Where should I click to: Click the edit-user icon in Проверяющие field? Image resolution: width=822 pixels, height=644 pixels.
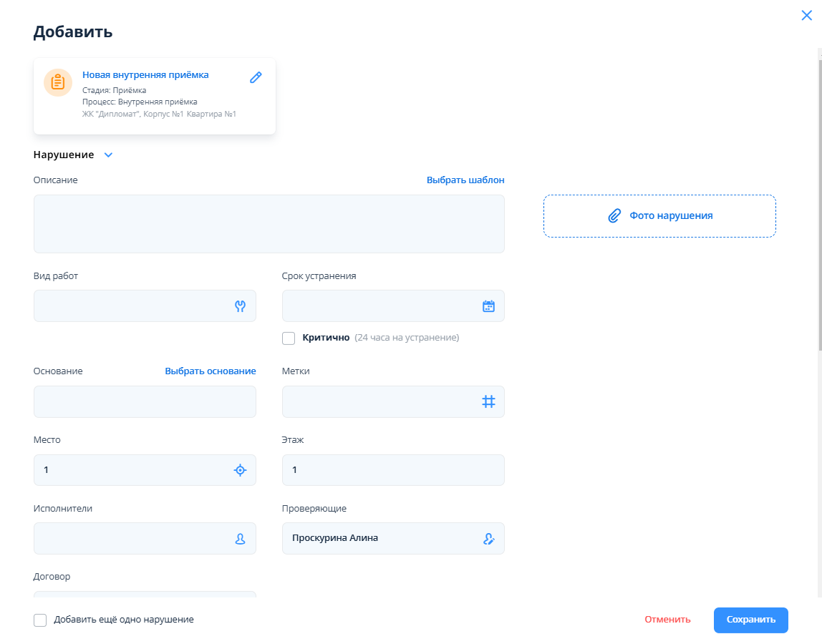tap(488, 539)
